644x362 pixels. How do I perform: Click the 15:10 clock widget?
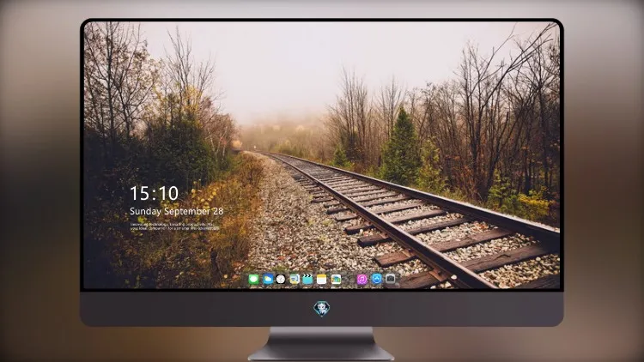pyautogui.click(x=154, y=193)
